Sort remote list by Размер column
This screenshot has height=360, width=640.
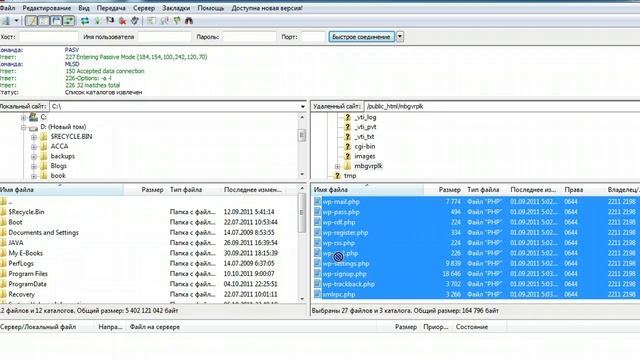[x=449, y=190]
